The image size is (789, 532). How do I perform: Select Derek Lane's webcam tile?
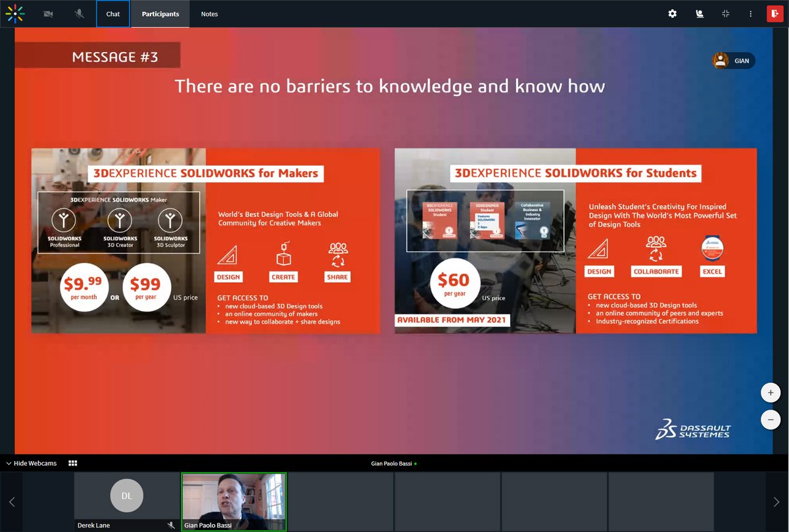click(x=127, y=502)
